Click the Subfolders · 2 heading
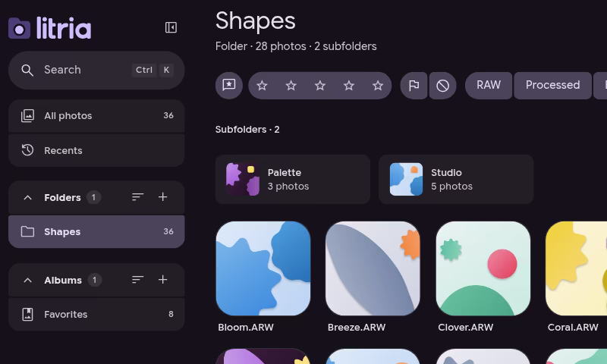The image size is (607, 364). (x=247, y=130)
